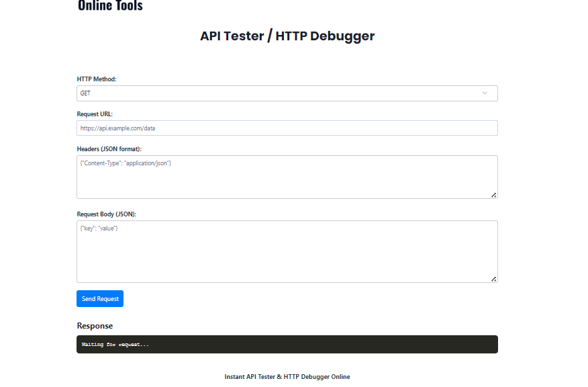Click the chevron arrow in method selector
The width and height of the screenshot is (588, 387).
[485, 93]
